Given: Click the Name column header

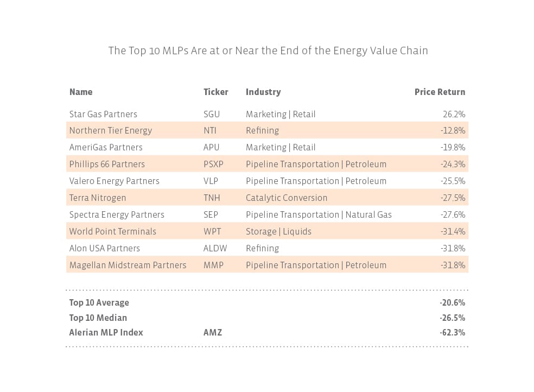Looking at the screenshot, I should (x=81, y=92).
